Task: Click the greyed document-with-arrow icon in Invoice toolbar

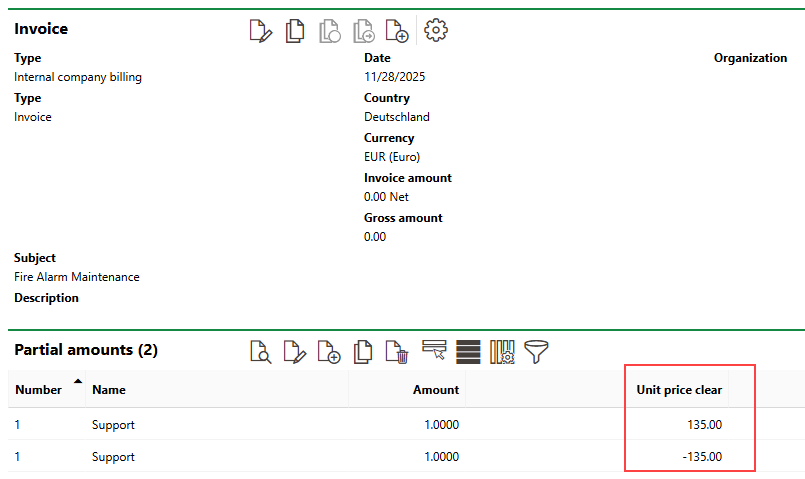Action: (363, 31)
